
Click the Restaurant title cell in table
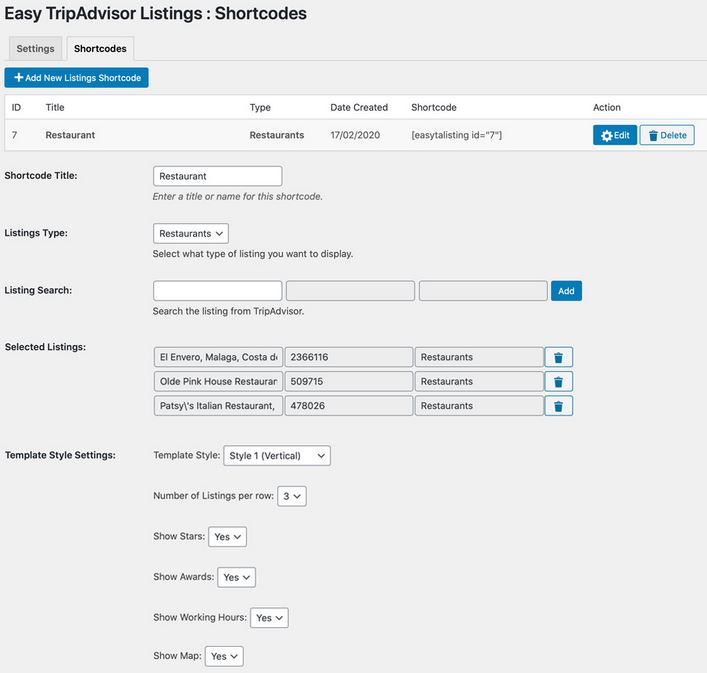(x=70, y=135)
